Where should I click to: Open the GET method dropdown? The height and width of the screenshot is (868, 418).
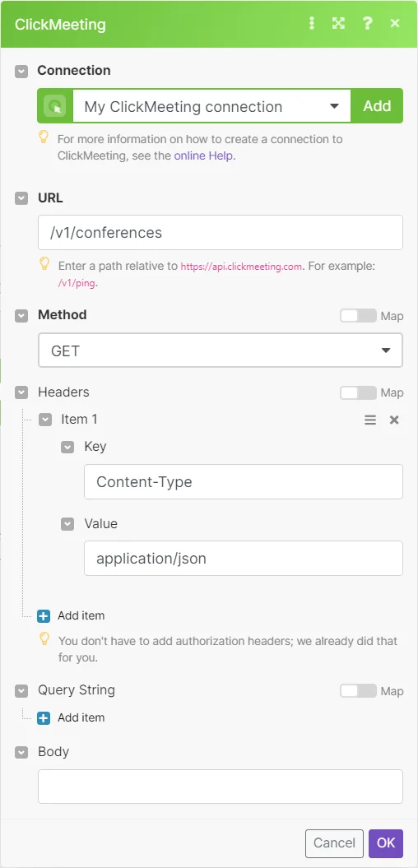click(x=221, y=350)
